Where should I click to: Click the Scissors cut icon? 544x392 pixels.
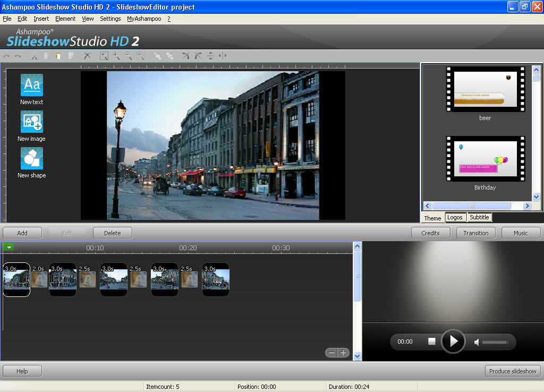[35, 55]
